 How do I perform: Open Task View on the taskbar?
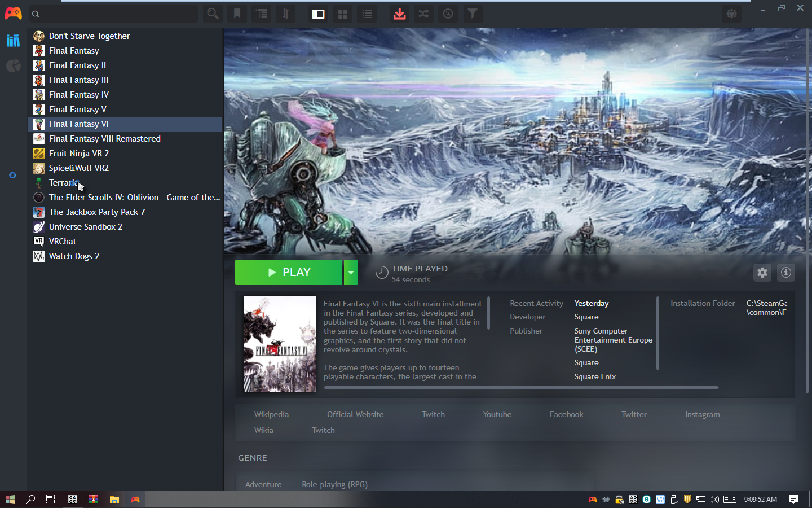click(51, 500)
